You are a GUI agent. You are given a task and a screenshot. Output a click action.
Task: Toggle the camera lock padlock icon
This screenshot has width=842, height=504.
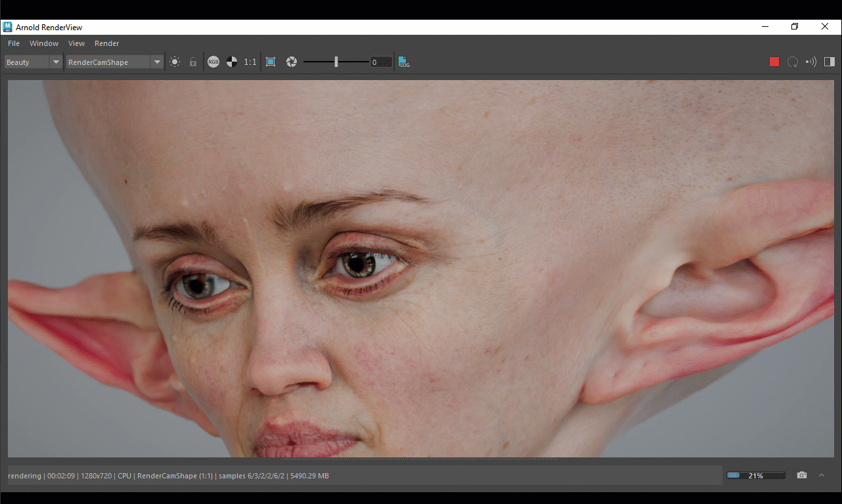pyautogui.click(x=192, y=62)
